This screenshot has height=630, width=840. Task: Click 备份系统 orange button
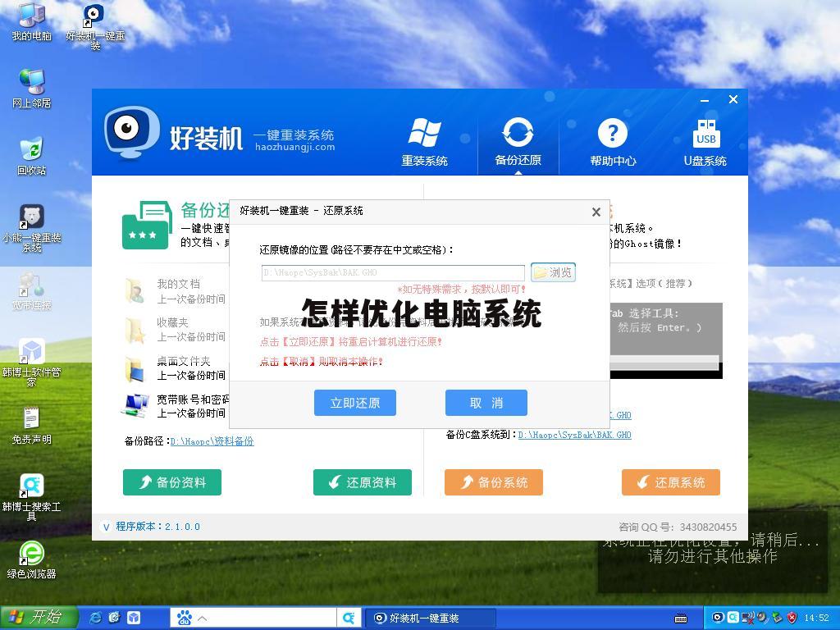pos(493,482)
